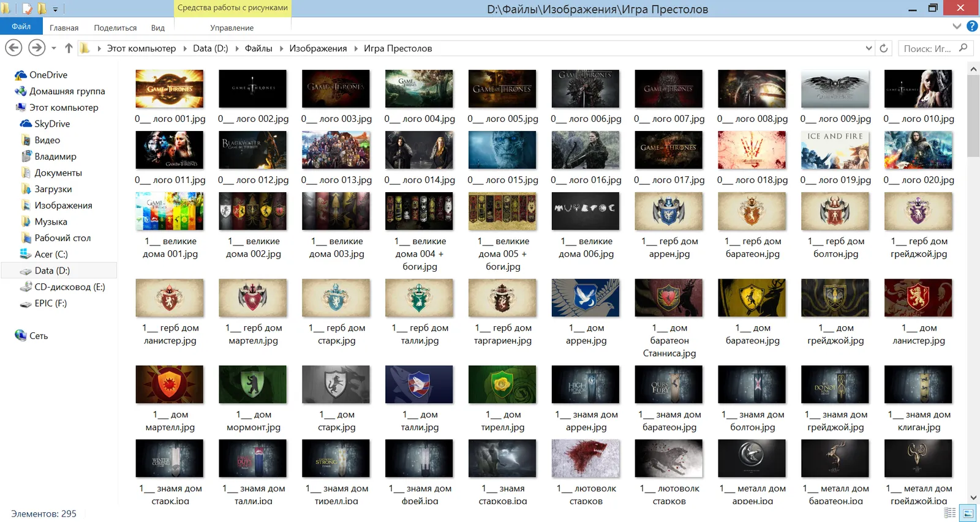Switch to details view in status bar
The image size is (980, 522).
[950, 513]
